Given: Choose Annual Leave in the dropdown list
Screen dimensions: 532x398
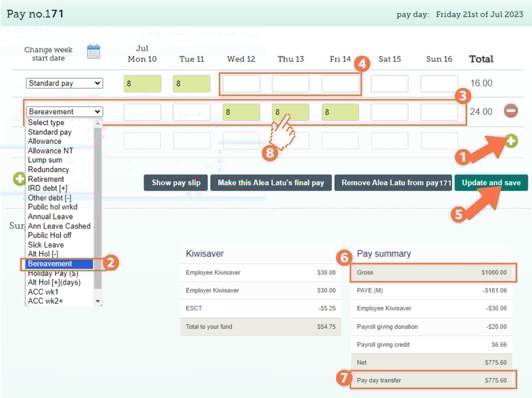Looking at the screenshot, I should 50,217.
